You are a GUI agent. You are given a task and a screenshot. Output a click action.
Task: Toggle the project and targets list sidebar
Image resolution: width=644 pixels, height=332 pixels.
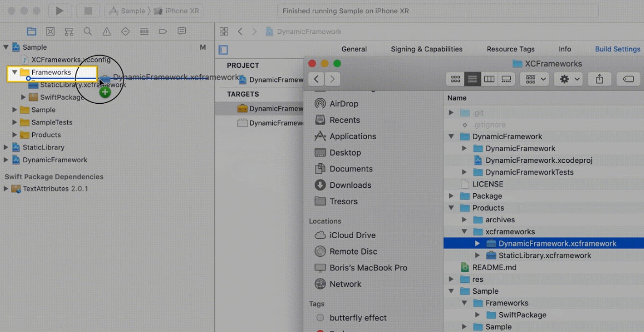click(x=223, y=50)
